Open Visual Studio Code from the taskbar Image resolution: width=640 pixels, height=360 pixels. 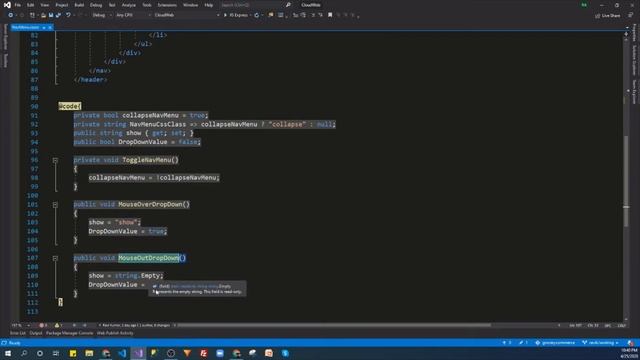pyautogui.click(x=122, y=353)
